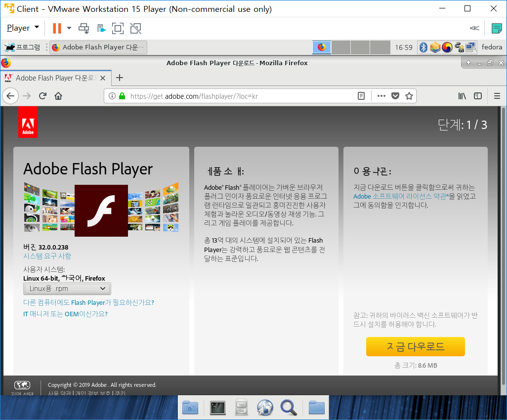This screenshot has height=420, width=507.
Task: Open page actions three-dot menu
Action: tap(381, 96)
